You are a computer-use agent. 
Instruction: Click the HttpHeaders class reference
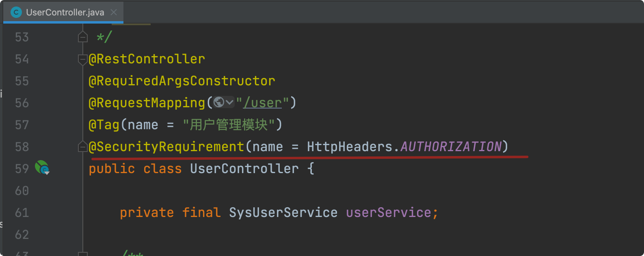(349, 147)
